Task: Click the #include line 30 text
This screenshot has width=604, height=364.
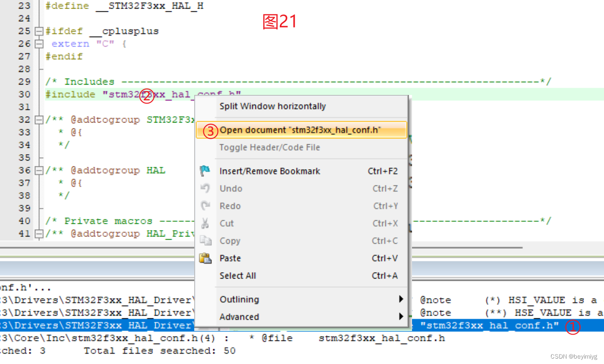Action: (x=143, y=94)
